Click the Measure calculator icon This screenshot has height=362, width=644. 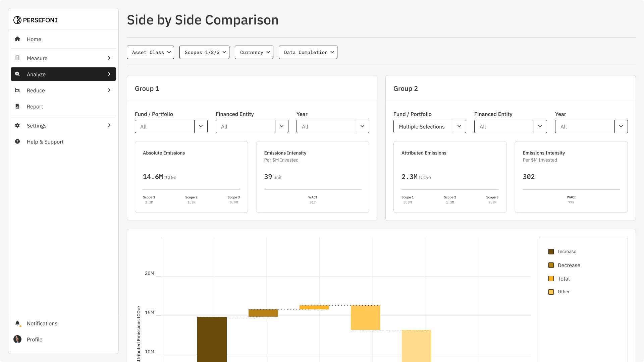point(17,58)
